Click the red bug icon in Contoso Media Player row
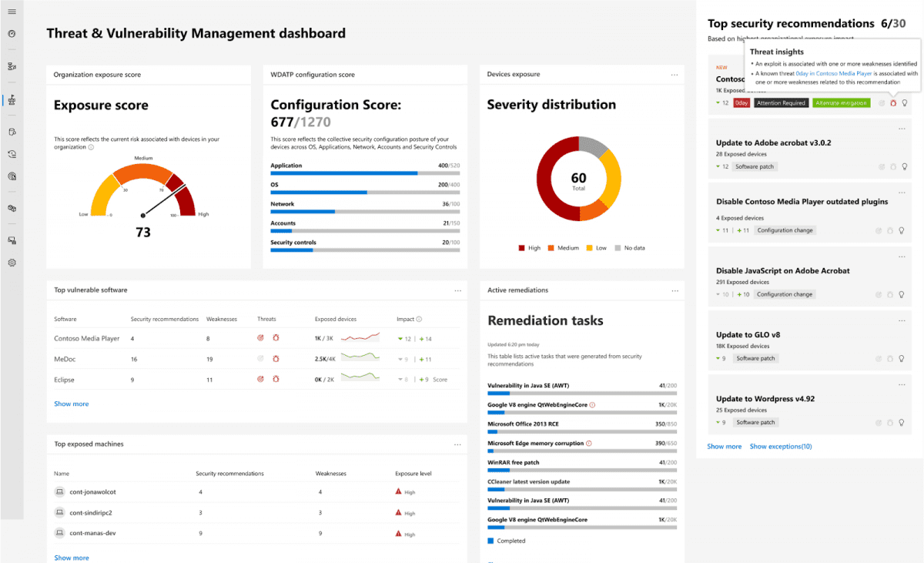 276,337
